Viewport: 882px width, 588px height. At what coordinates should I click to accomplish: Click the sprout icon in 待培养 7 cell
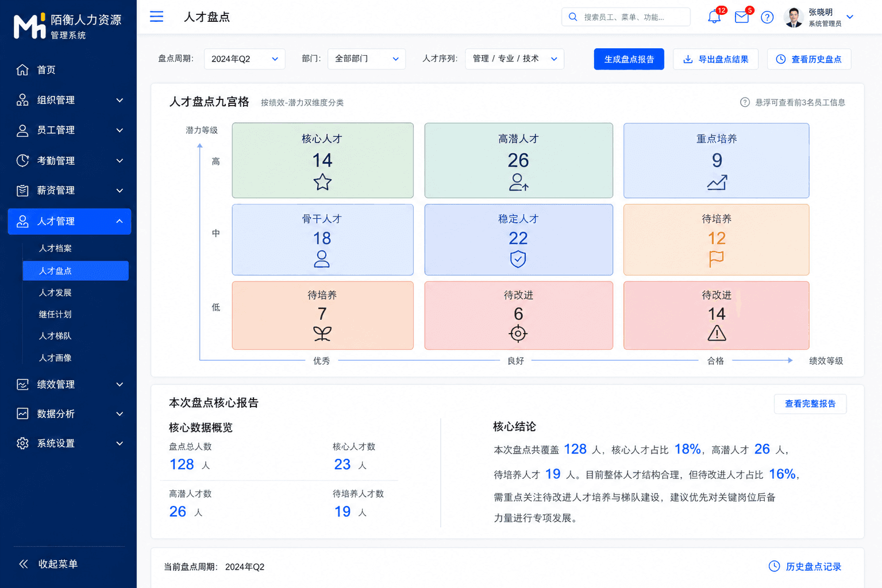[x=322, y=334]
